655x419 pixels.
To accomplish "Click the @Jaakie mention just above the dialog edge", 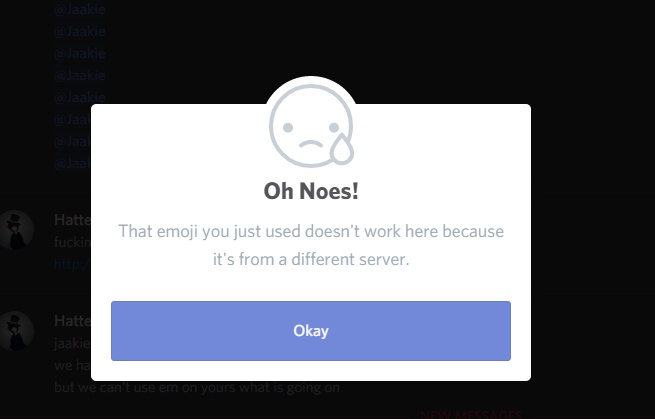I will coord(80,97).
